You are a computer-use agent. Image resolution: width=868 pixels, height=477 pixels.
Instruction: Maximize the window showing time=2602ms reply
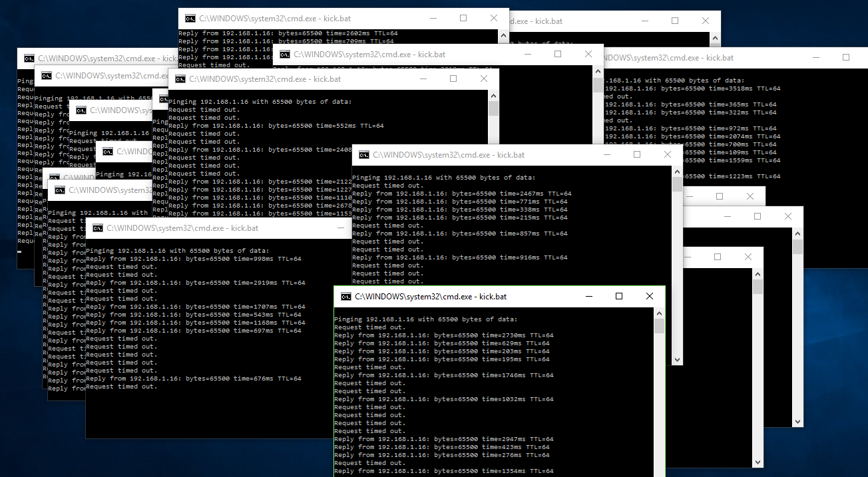[463, 19]
